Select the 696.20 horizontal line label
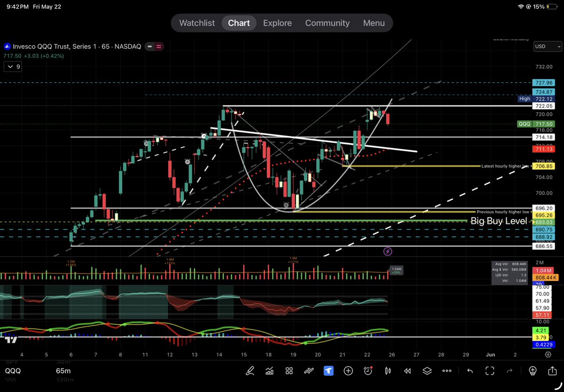The image size is (564, 392). (x=543, y=208)
